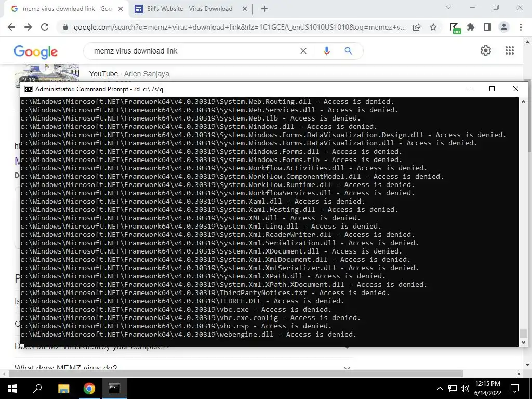Image resolution: width=532 pixels, height=399 pixels.
Task: Open the Google apps grid
Action: pyautogui.click(x=510, y=50)
